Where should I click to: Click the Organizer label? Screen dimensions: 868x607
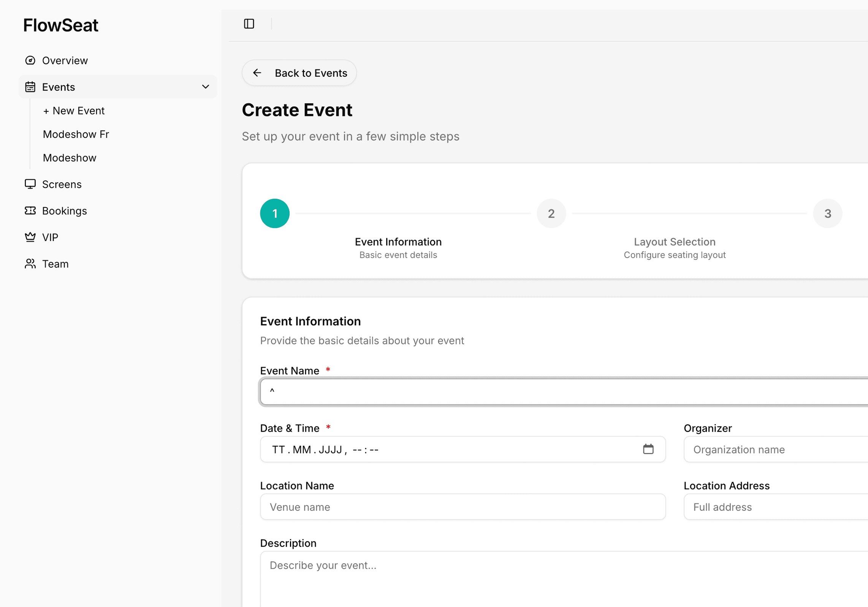[708, 428]
